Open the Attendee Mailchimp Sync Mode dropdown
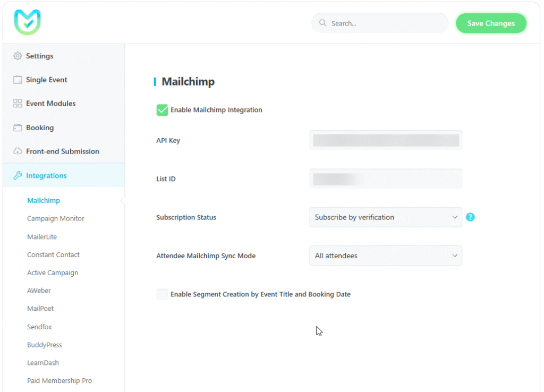Image resolution: width=544 pixels, height=392 pixels. 385,255
